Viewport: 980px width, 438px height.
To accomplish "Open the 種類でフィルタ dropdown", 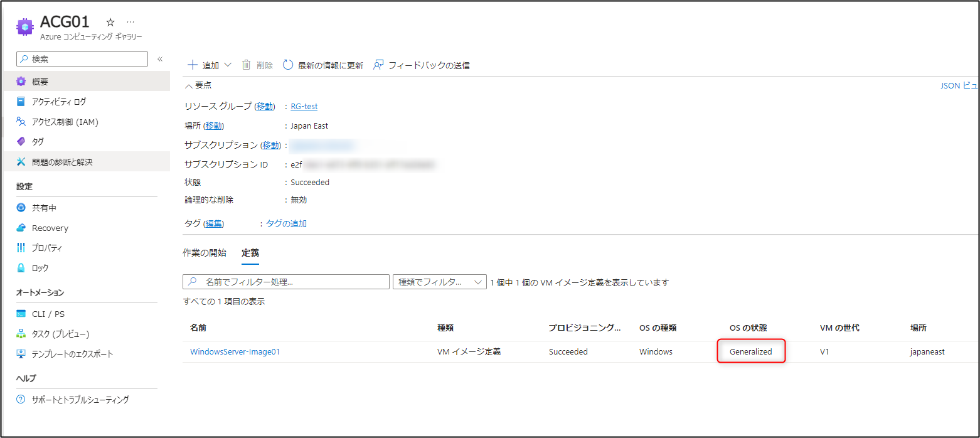I will click(x=440, y=282).
